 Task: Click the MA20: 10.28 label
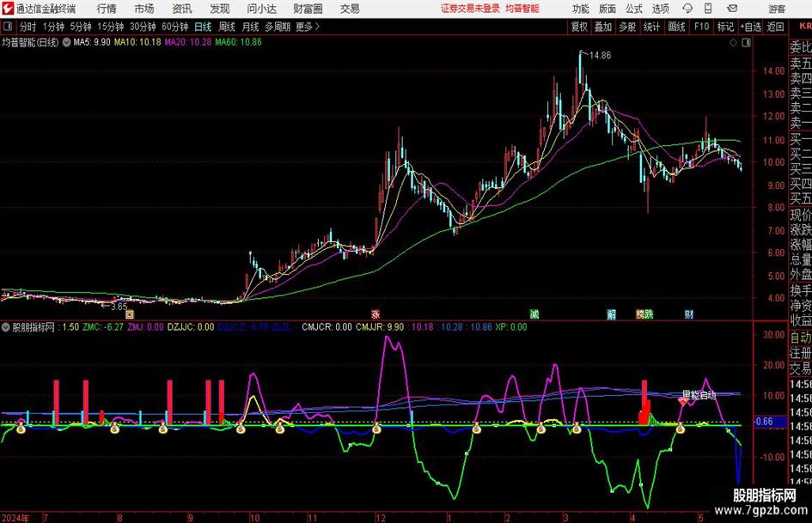click(188, 42)
